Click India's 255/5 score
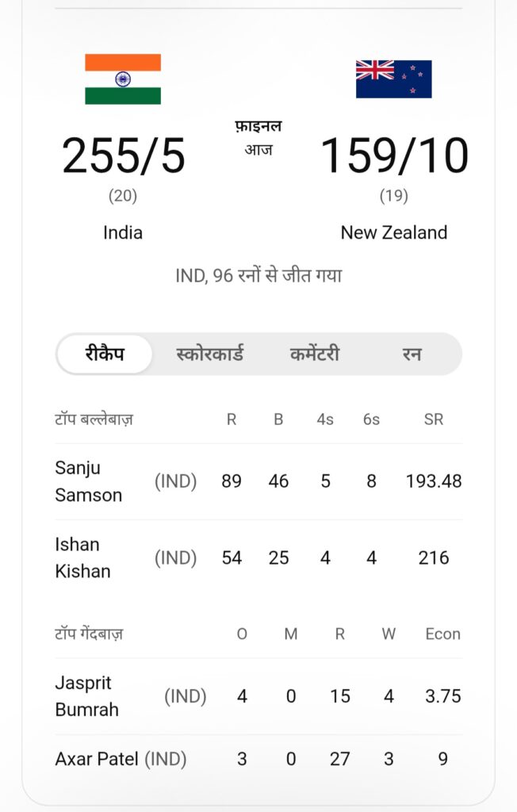Image resolution: width=517 pixels, height=812 pixels. (124, 156)
